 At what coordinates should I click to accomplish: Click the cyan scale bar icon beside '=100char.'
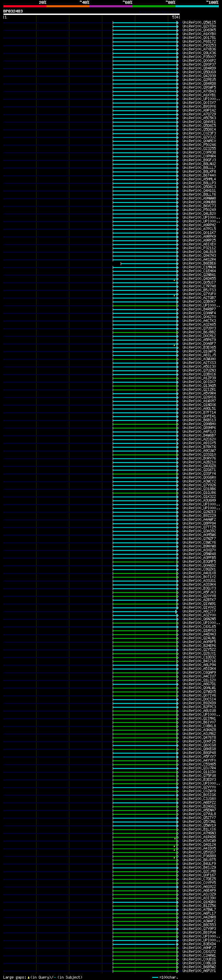click(155, 977)
